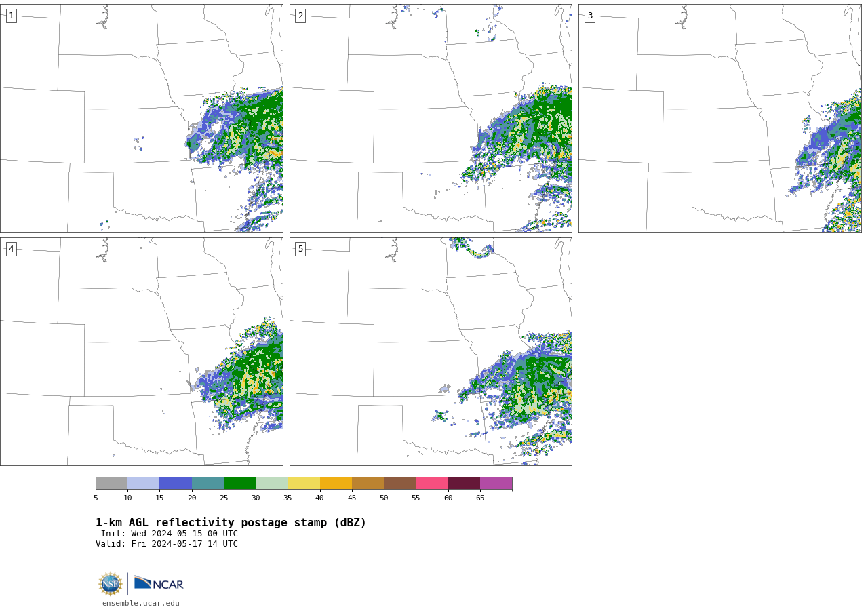Click the orange 40-45 dBZ swatch

click(336, 483)
